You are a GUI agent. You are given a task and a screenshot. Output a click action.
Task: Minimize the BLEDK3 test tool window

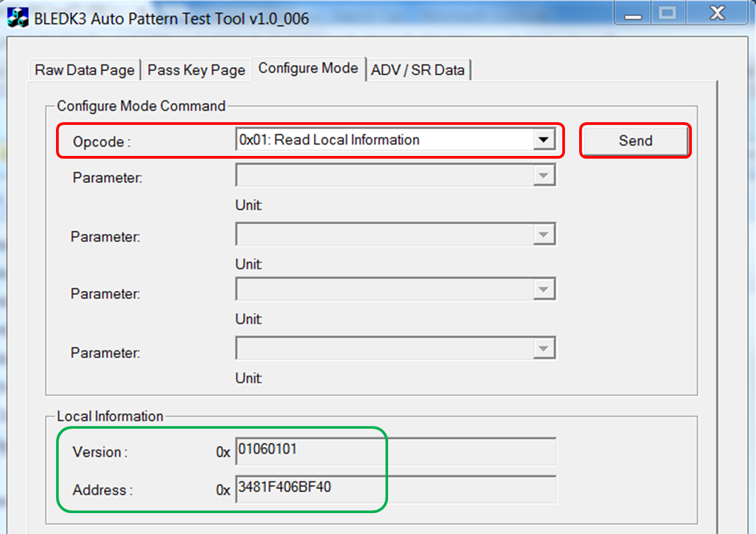coord(633,14)
